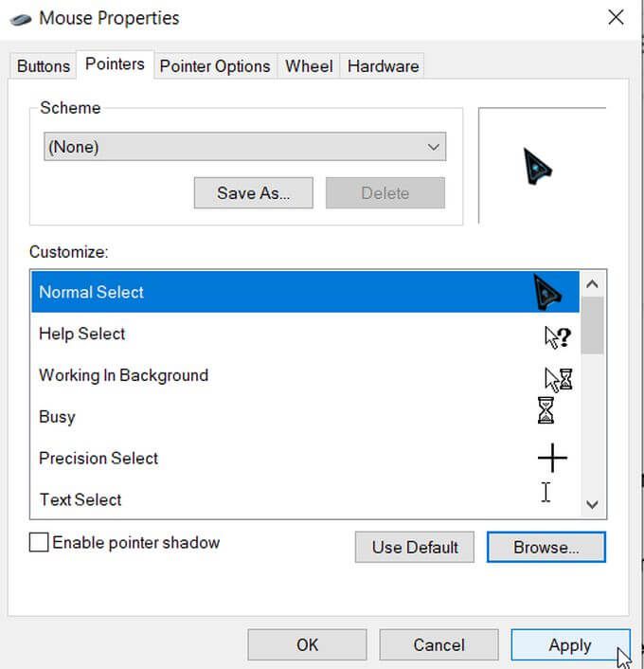The image size is (644, 669).
Task: Close the Mouse Properties window
Action: click(x=616, y=18)
